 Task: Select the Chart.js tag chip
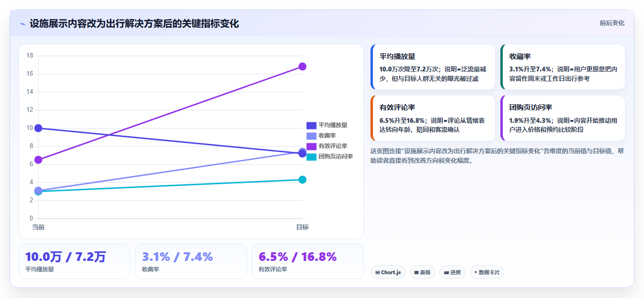388,272
